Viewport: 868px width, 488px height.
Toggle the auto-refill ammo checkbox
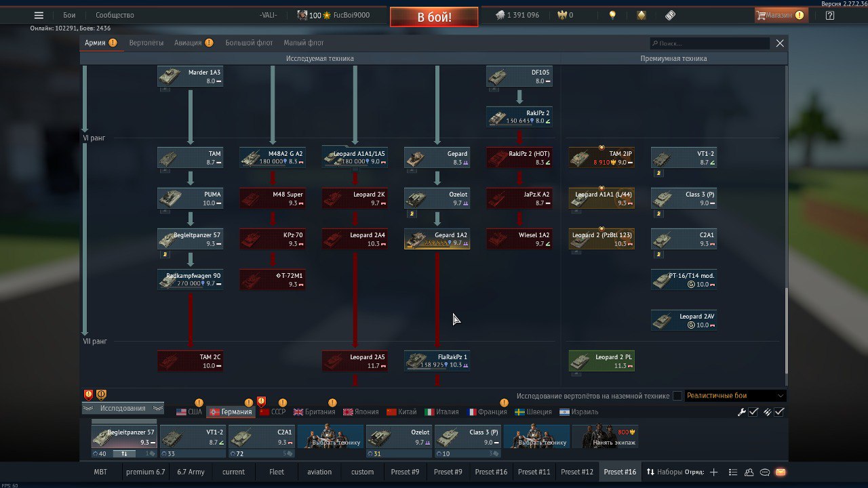(x=779, y=412)
